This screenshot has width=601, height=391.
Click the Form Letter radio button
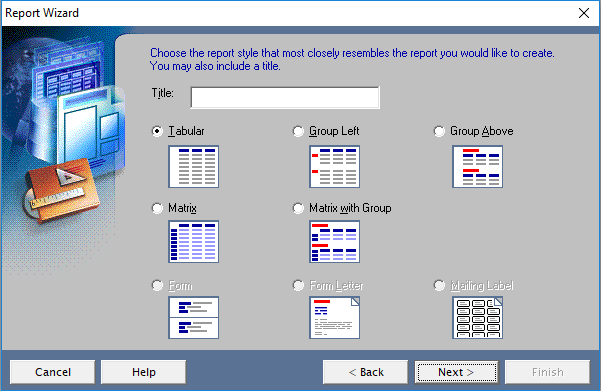click(298, 285)
